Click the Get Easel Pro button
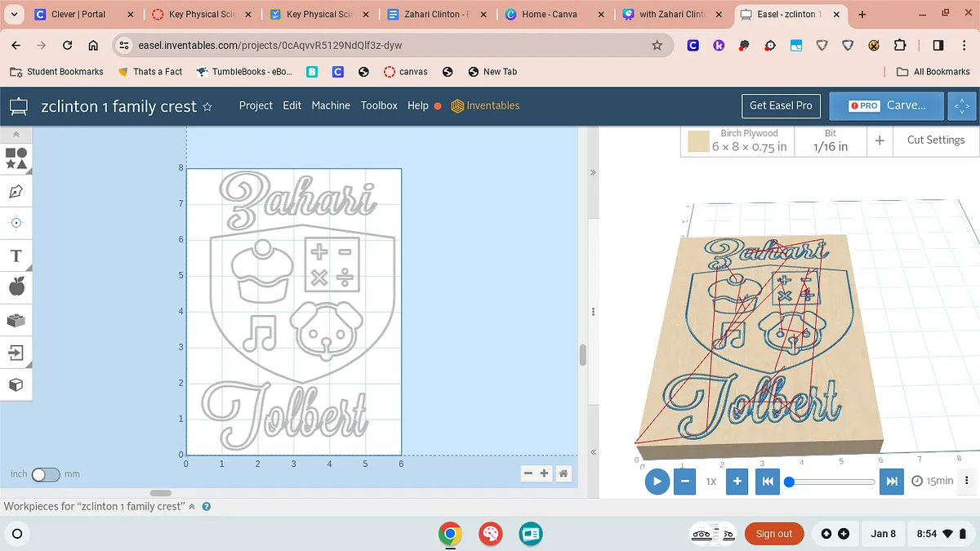This screenshot has height=551, width=980. click(x=781, y=105)
